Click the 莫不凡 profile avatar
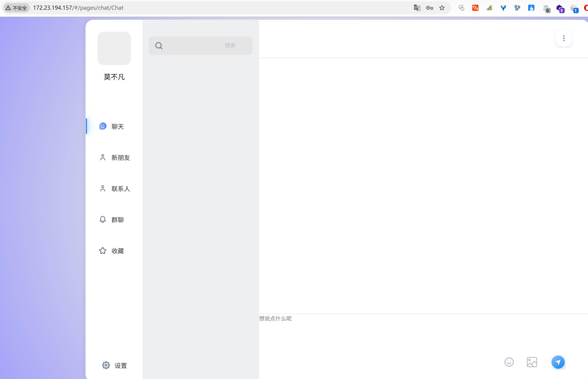Screen dimensions: 588x379 click(x=114, y=48)
